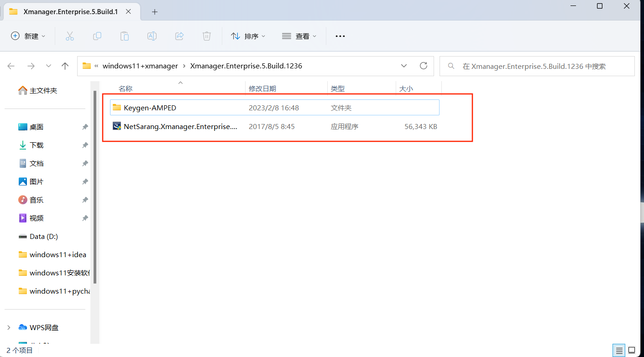Sort by 修改日期 column header

click(x=262, y=89)
